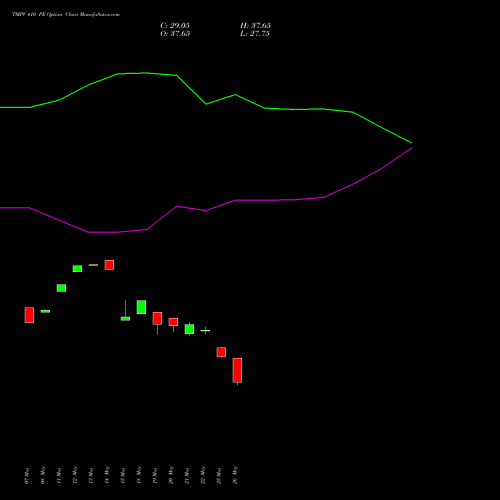Image resolution: width=500 pixels, height=500 pixels.
Task: Click the 18 May date label
Action: tap(139, 475)
